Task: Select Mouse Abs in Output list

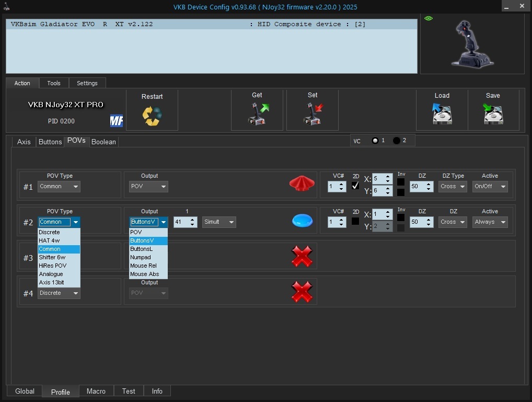Action: pyautogui.click(x=148, y=274)
